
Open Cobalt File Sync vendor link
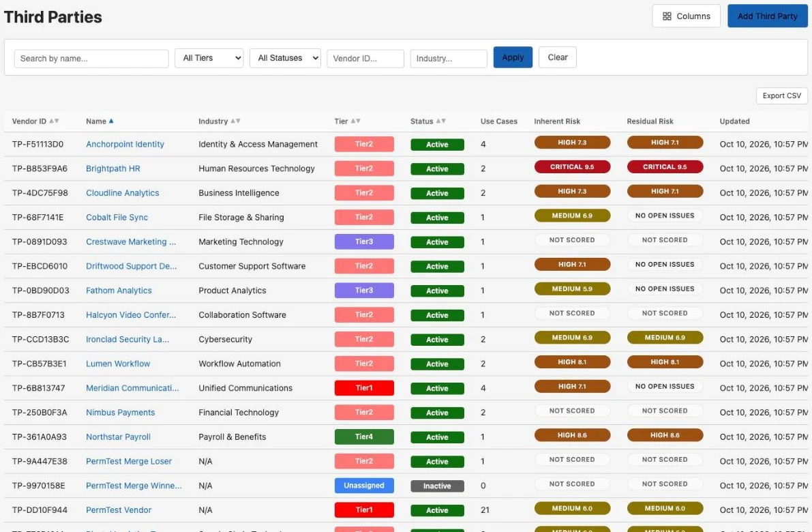click(117, 218)
